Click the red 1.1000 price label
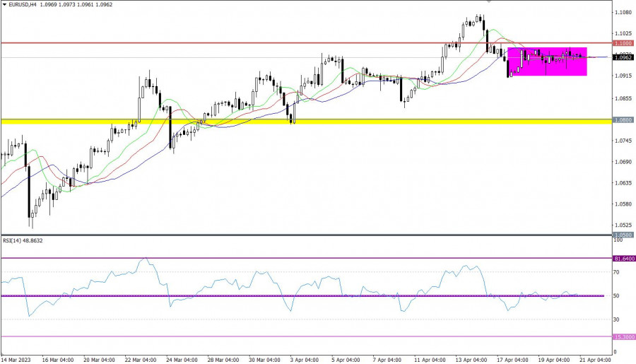This screenshot has width=636, height=364. pos(623,43)
